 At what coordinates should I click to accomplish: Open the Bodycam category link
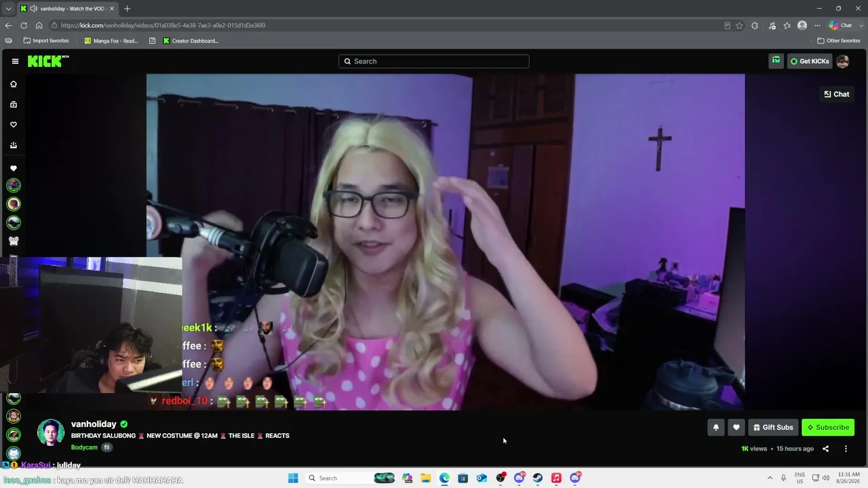[x=84, y=447]
